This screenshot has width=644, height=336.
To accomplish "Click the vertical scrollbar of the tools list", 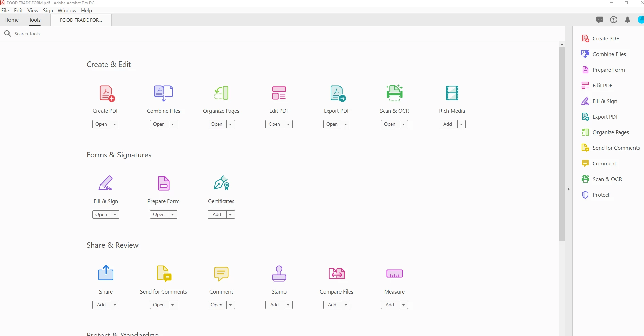I will coord(562,144).
